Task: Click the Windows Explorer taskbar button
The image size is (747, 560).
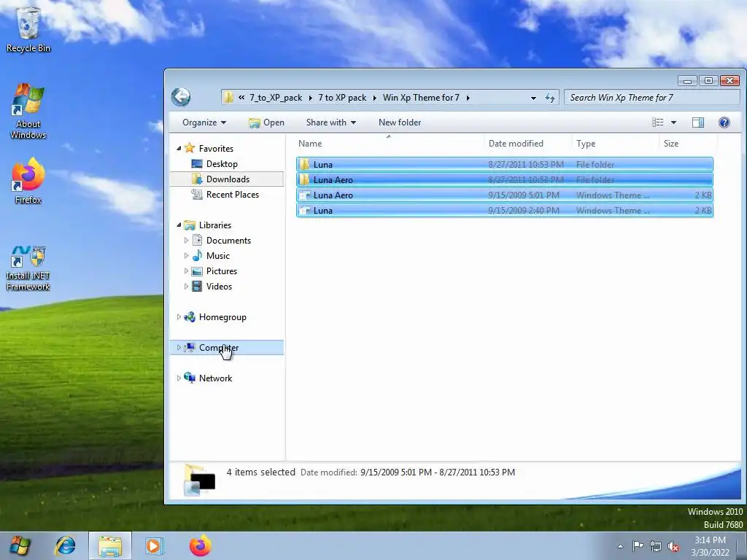Action: pyautogui.click(x=110, y=545)
